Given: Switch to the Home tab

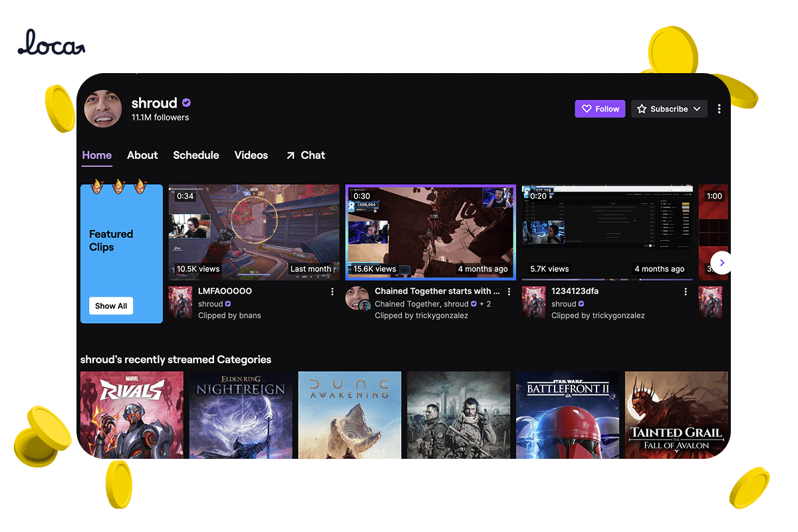Looking at the screenshot, I should 97,155.
